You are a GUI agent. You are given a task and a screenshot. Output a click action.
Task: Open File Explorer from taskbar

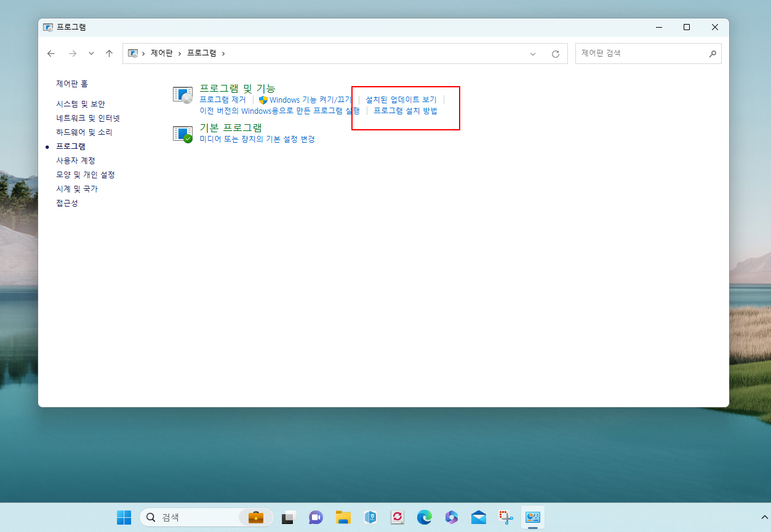[343, 517]
